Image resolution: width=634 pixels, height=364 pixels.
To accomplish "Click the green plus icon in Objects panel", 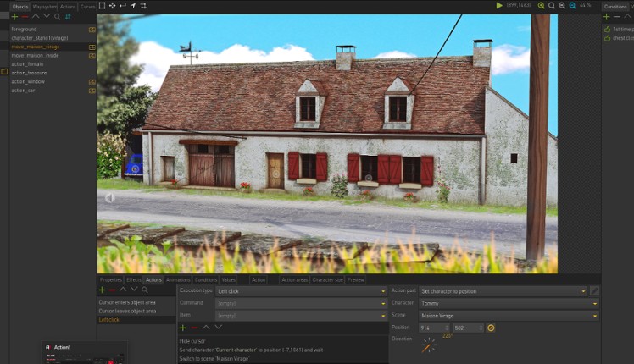I will coord(14,16).
